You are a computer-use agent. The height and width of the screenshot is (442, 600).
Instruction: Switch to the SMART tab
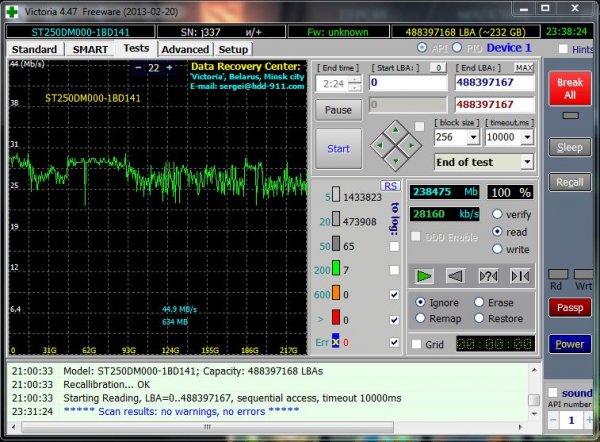pos(90,49)
